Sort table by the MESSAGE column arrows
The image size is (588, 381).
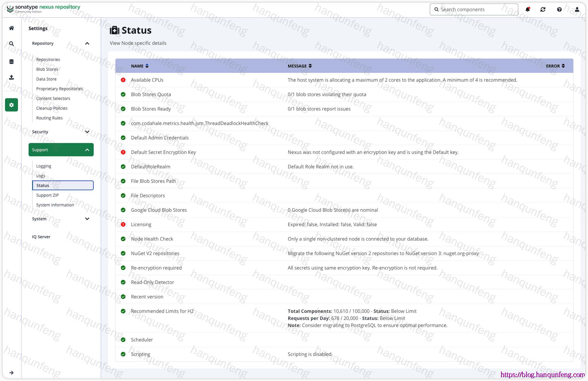click(310, 66)
